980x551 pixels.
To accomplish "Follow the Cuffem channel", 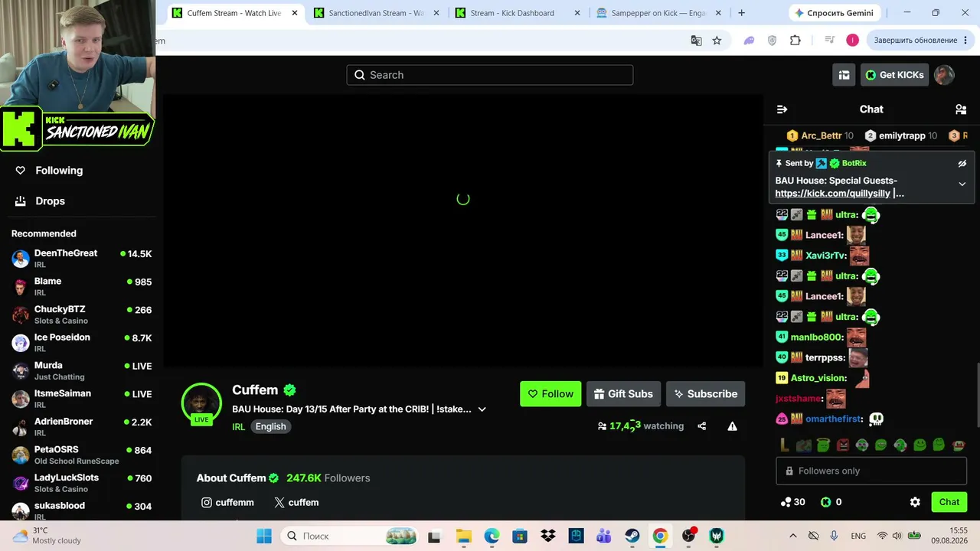I will pos(550,394).
